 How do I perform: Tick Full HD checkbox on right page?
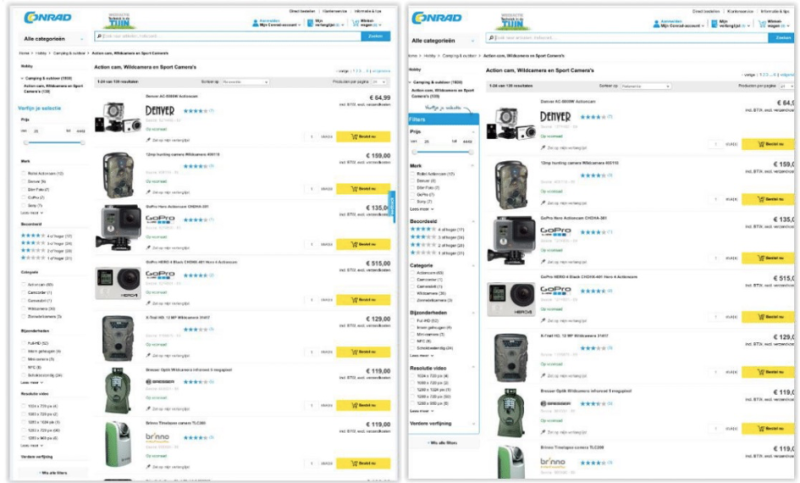click(412, 320)
